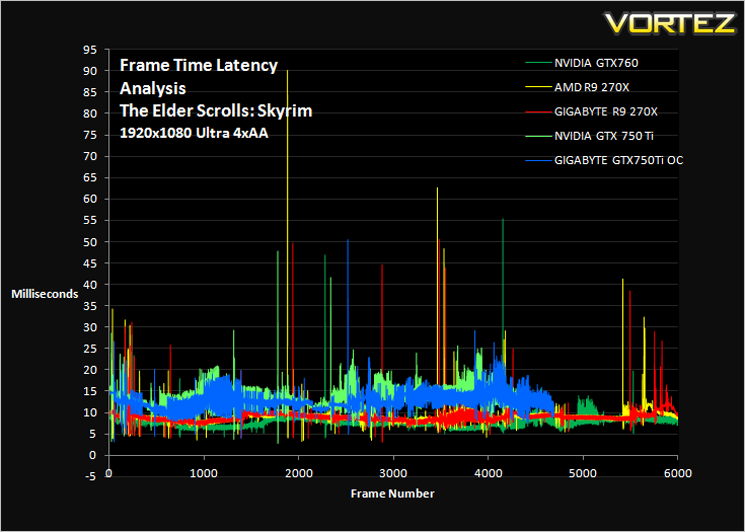This screenshot has height=532, width=745.
Task: Click the red GIGABYTE R9 270X legend line
Action: (x=538, y=112)
